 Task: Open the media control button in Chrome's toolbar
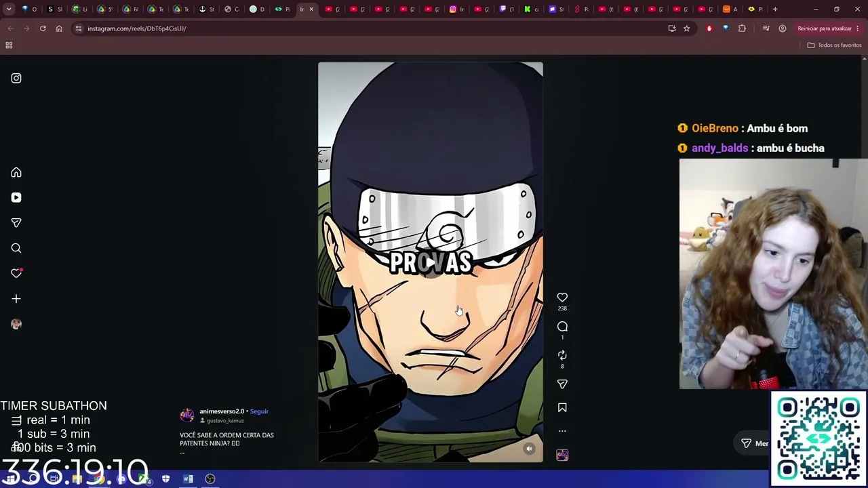(x=766, y=28)
